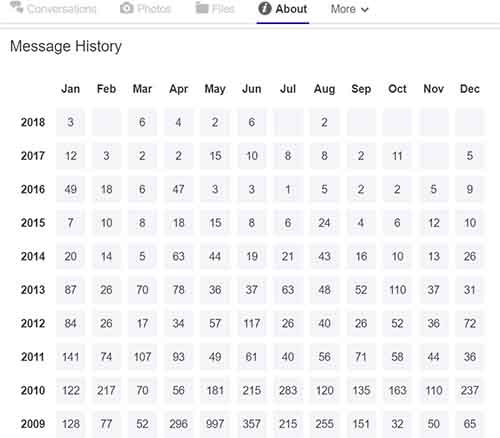Open May 2009 cell with 997 messages

[x=215, y=424]
